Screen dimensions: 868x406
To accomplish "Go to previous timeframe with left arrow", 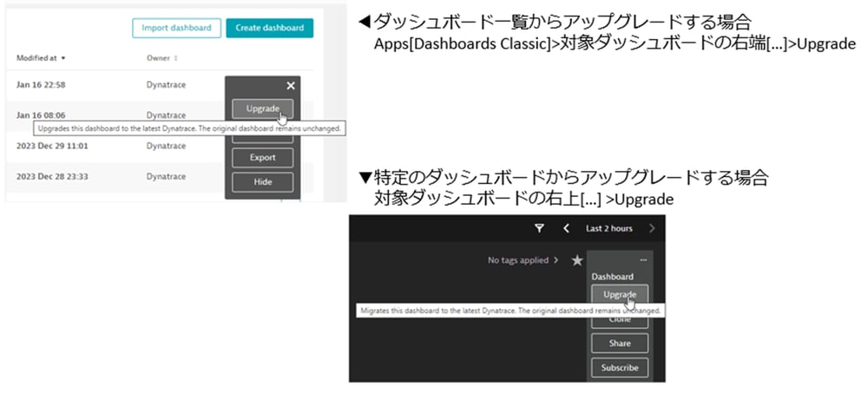I will 566,228.
